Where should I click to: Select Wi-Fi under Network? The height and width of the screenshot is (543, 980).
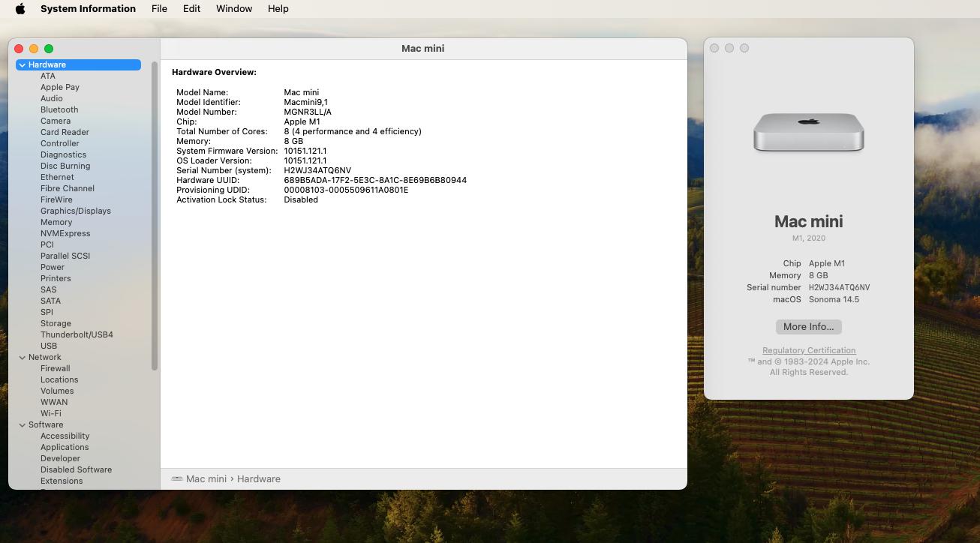tap(51, 413)
